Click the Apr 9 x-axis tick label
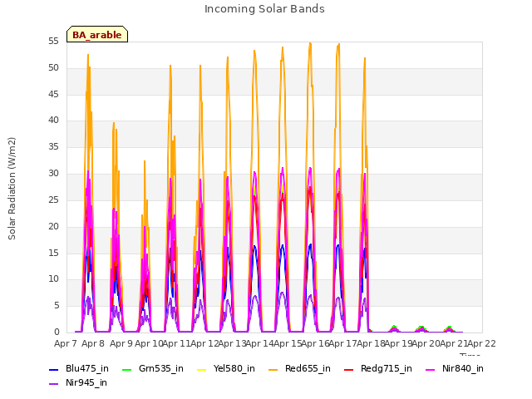 coord(121,343)
